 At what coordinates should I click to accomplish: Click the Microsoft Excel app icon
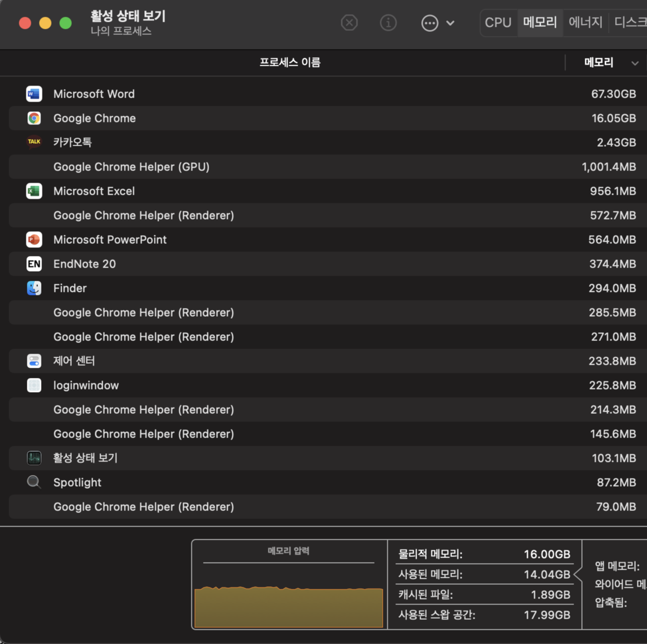pyautogui.click(x=34, y=191)
